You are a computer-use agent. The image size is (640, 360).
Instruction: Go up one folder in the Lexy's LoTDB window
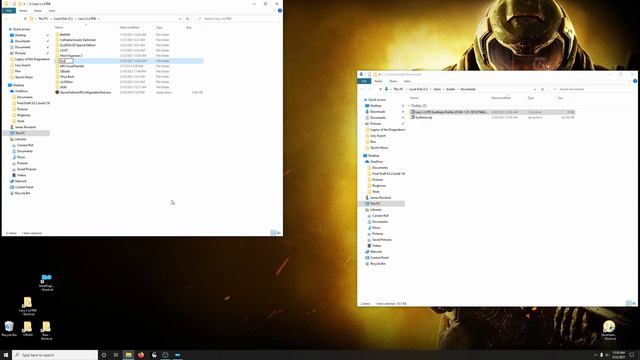point(25,19)
